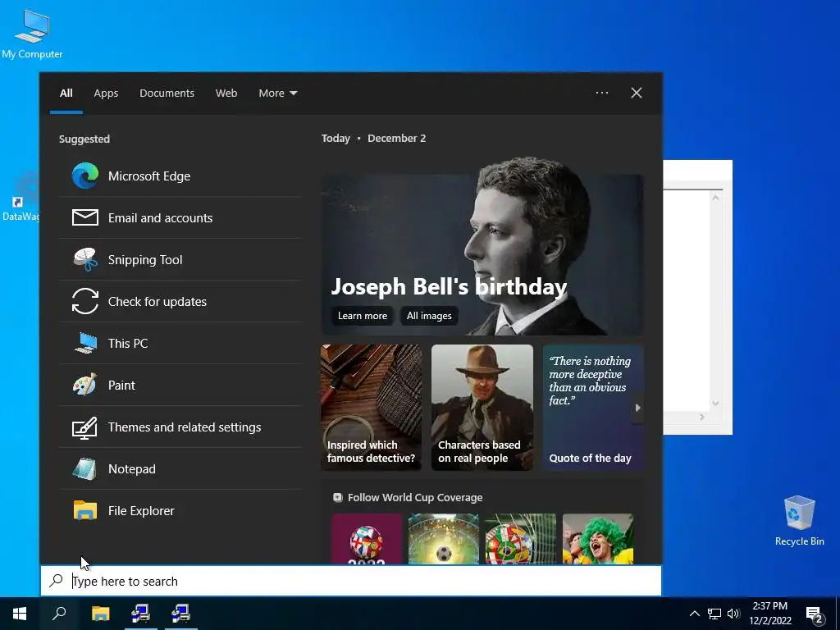The image size is (840, 630).
Task: Open World Cup 2022 ball thumbnail
Action: click(367, 538)
